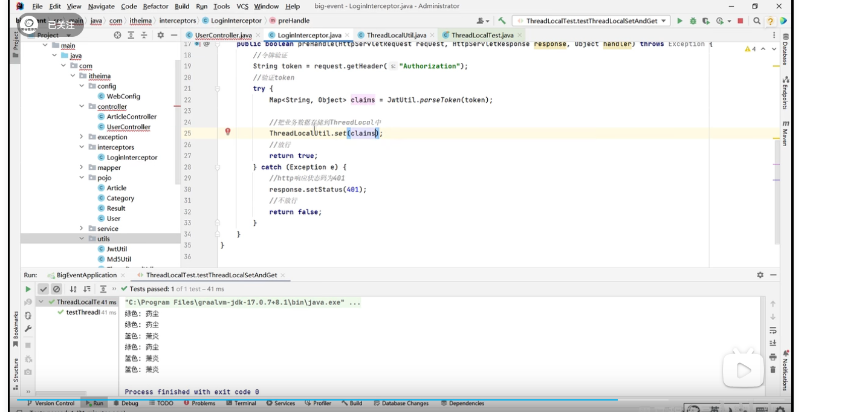The width and height of the screenshot is (868, 412).
Task: Select opened file with the crosshair icon
Action: (x=117, y=35)
